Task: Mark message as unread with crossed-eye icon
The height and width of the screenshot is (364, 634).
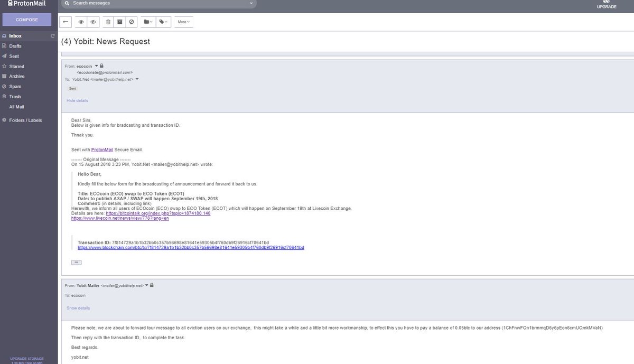Action: [92, 22]
